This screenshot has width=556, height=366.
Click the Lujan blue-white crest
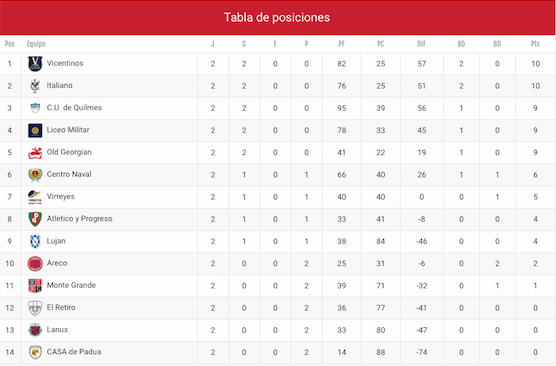(35, 241)
